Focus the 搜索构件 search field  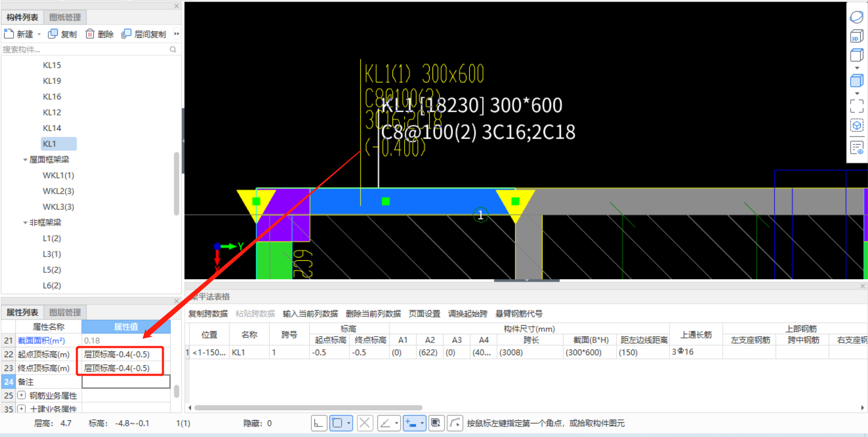[85, 49]
